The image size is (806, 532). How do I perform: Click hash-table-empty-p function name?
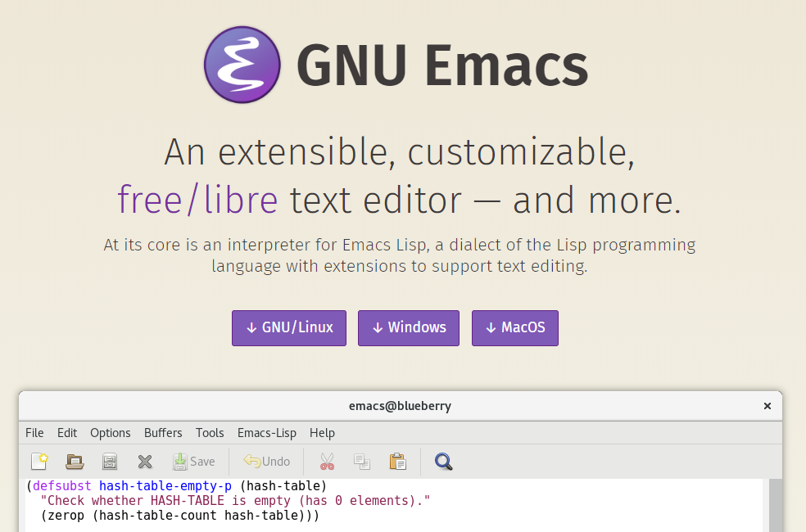165,486
